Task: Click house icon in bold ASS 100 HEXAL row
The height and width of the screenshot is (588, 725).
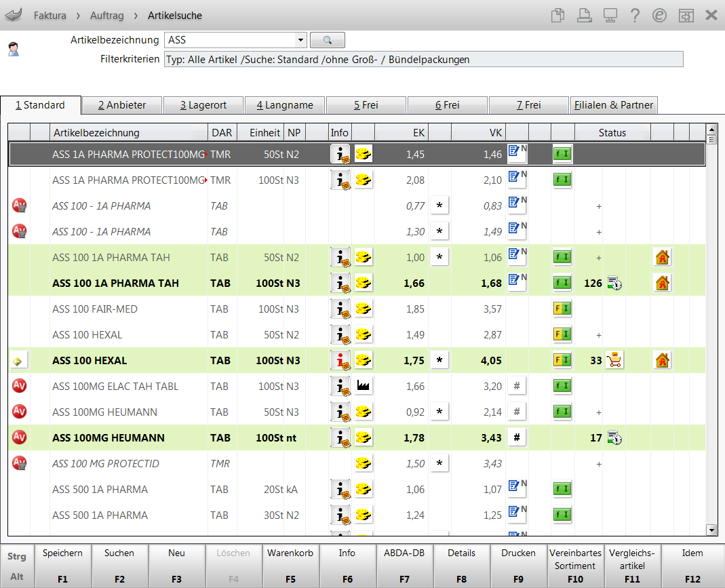Action: pyautogui.click(x=662, y=360)
